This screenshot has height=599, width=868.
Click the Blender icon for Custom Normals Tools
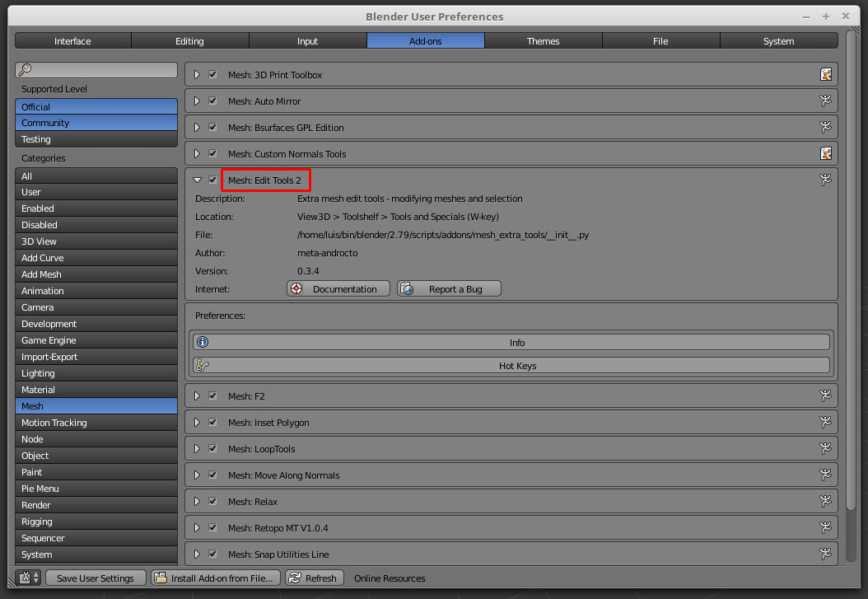[825, 154]
